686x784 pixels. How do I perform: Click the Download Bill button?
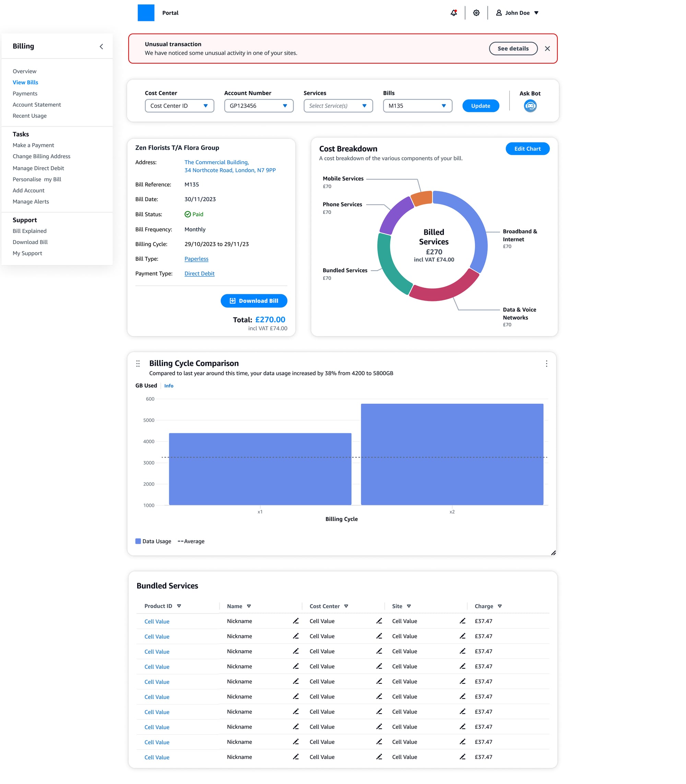(254, 301)
